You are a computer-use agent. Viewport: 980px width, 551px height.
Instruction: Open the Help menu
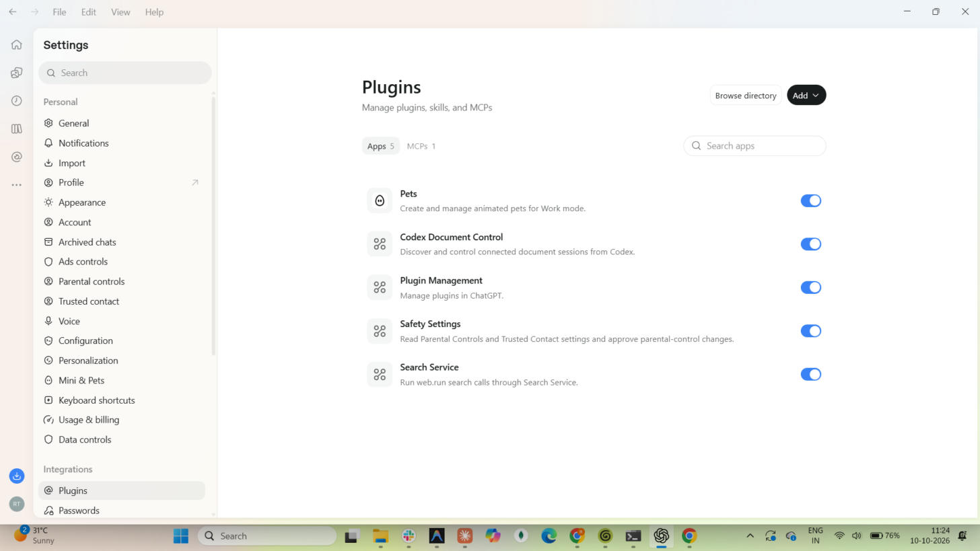(x=154, y=12)
